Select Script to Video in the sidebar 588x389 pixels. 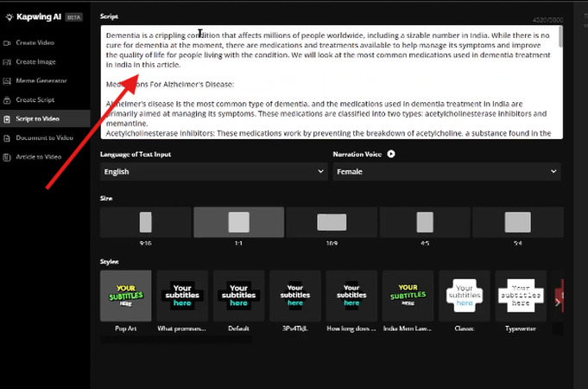[45, 118]
